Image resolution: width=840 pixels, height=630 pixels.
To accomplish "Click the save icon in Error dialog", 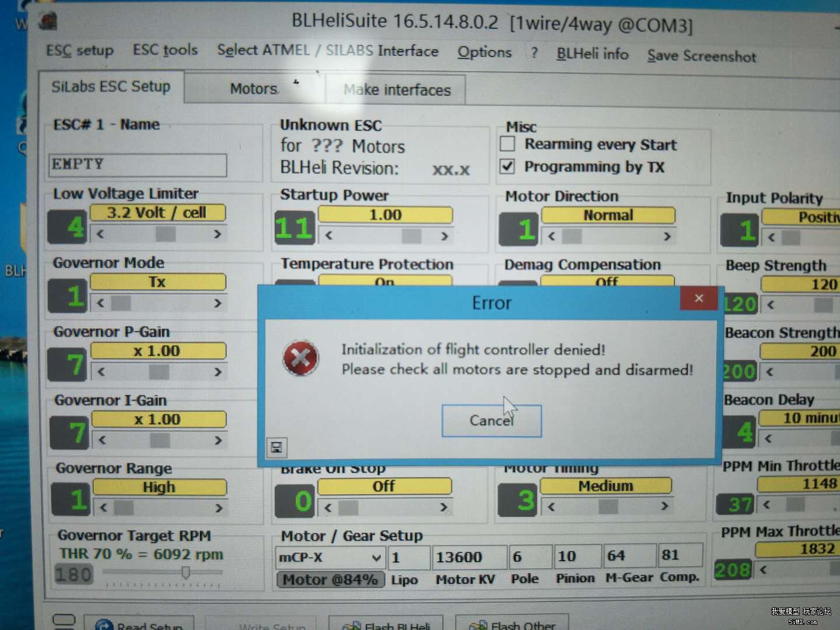I will pos(276,447).
